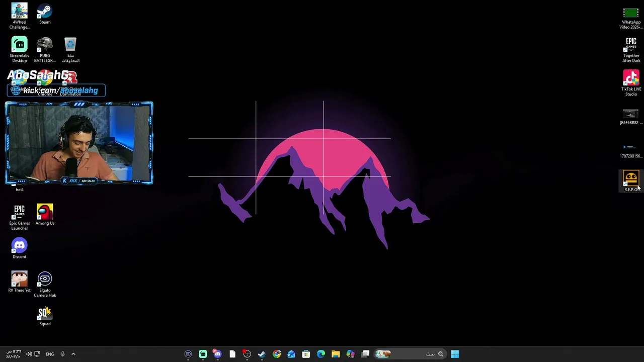
Task: Launch Steam from the desktop shortcut
Action: pos(45,14)
